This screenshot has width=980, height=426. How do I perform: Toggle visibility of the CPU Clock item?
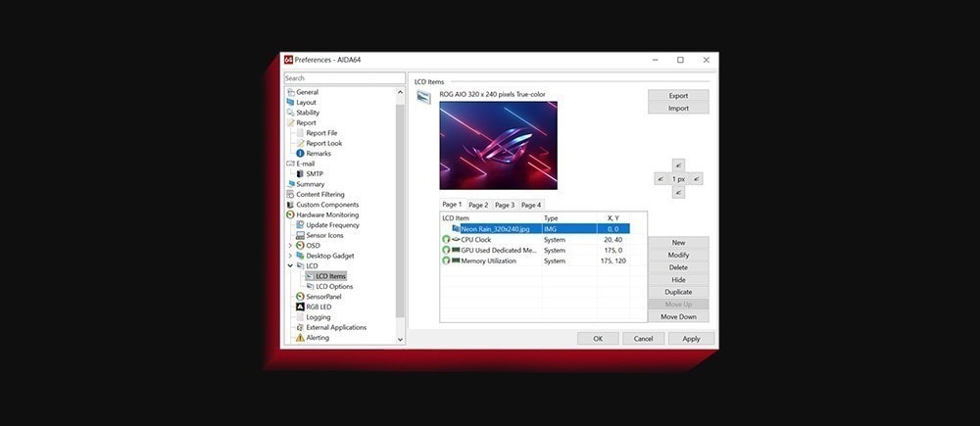(446, 239)
